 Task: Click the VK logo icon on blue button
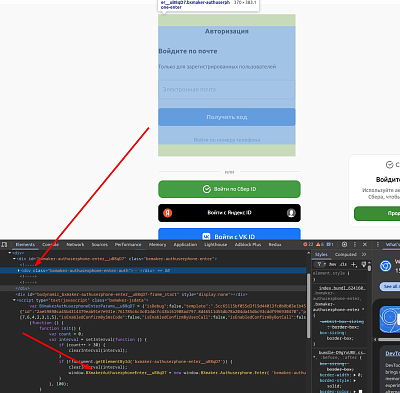click(206, 236)
